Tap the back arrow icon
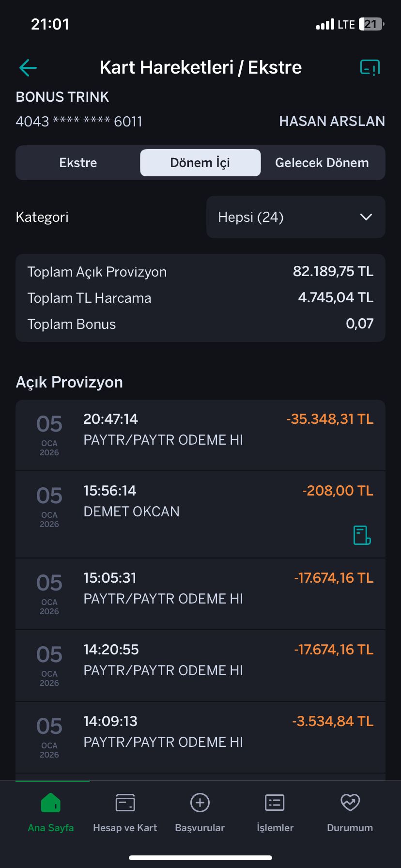 click(28, 68)
